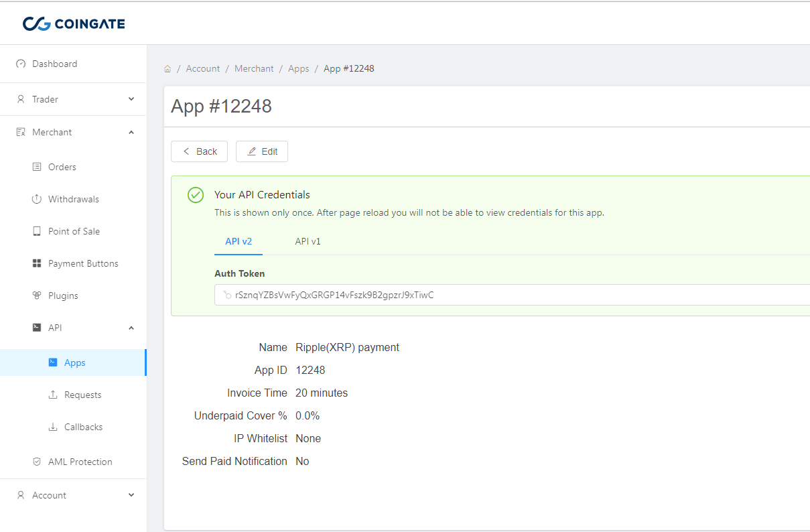Collapse the Merchant menu chevron
The height and width of the screenshot is (532, 810).
pos(131,132)
